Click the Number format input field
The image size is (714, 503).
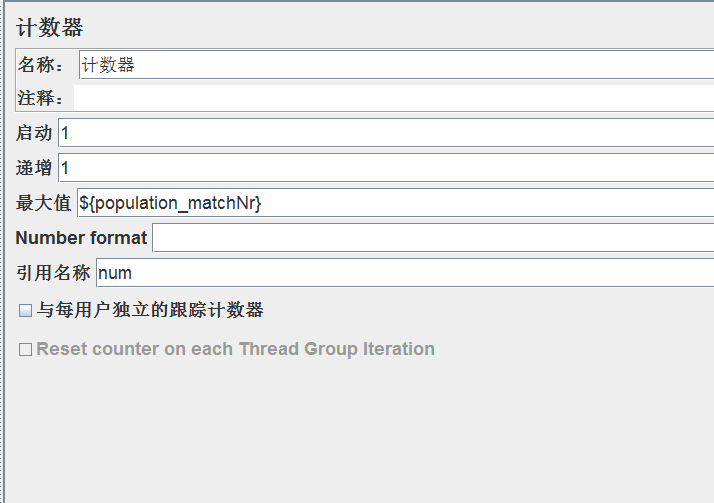tap(432, 238)
